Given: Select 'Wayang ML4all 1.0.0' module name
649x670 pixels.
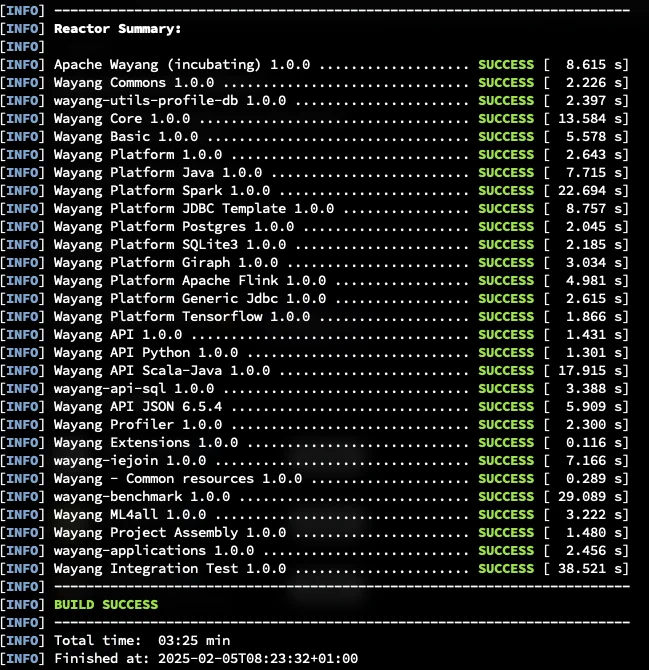Looking at the screenshot, I should [130, 514].
